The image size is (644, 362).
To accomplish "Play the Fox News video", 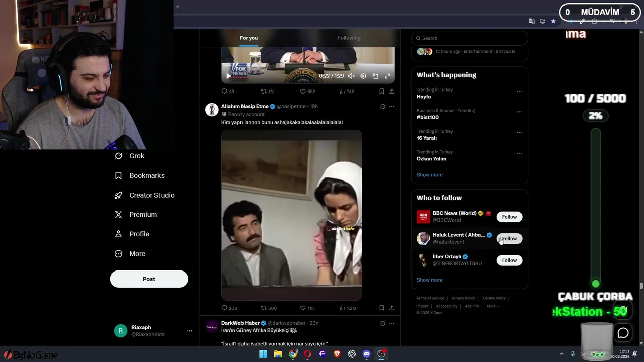I will 228,76.
